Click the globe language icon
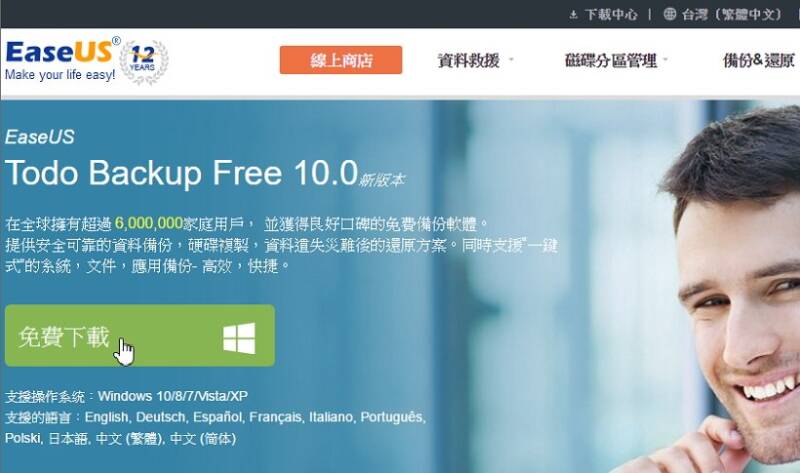 (669, 14)
